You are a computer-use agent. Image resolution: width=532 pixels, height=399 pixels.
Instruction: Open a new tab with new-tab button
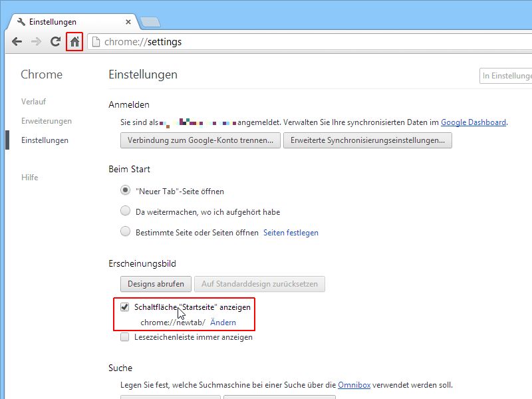(x=150, y=22)
